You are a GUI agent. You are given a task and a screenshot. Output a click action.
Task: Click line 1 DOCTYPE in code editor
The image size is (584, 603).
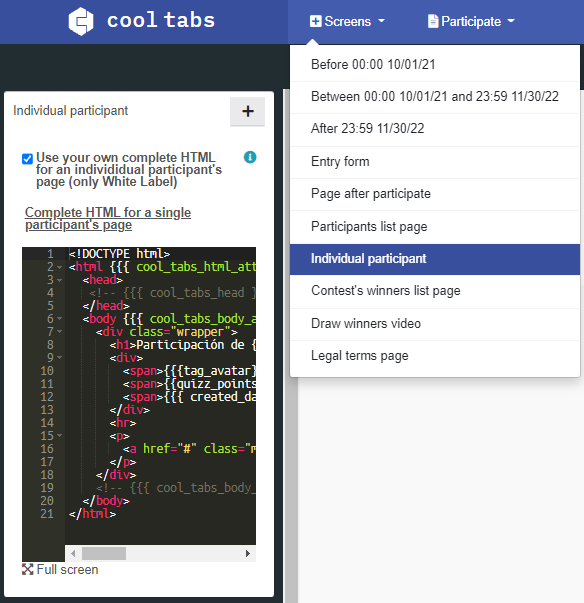tap(119, 254)
